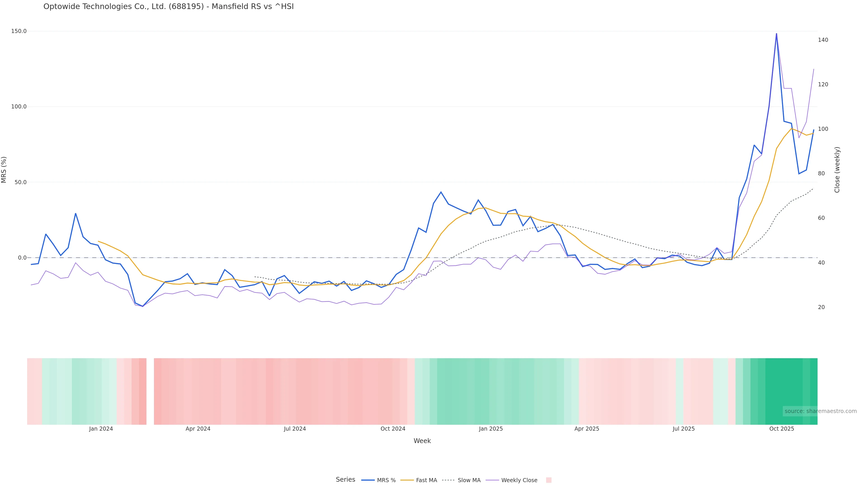Click the purple Weekly Close legend line icon
868x488 pixels.
point(492,480)
